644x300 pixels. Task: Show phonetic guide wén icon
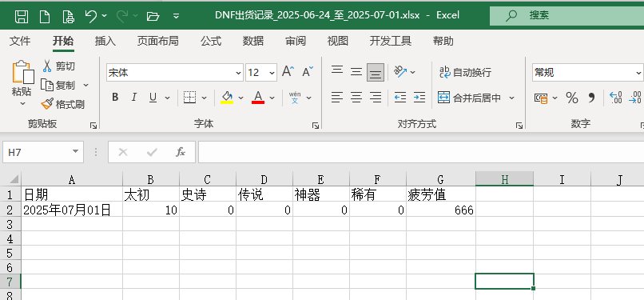295,98
